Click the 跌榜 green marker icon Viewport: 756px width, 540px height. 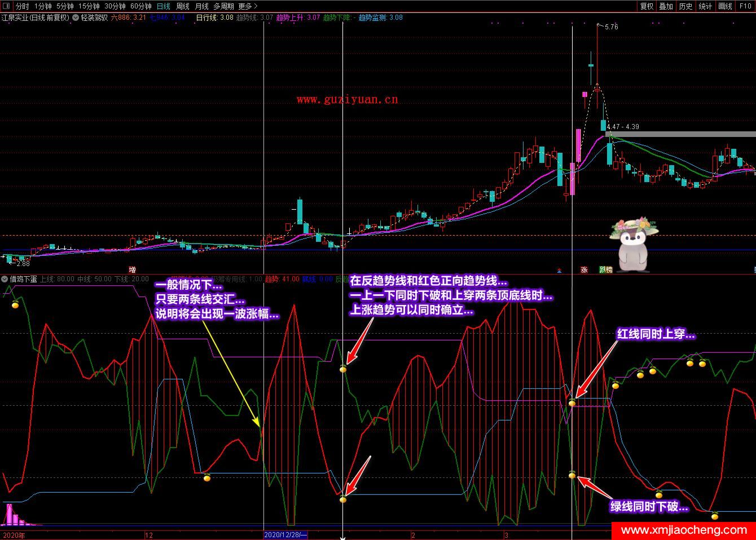606,270
